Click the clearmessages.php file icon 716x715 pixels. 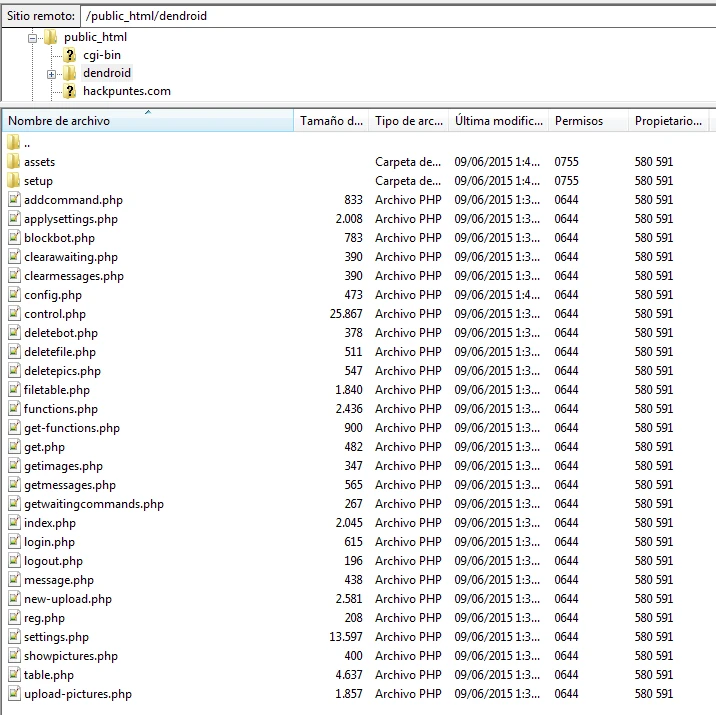coord(15,276)
